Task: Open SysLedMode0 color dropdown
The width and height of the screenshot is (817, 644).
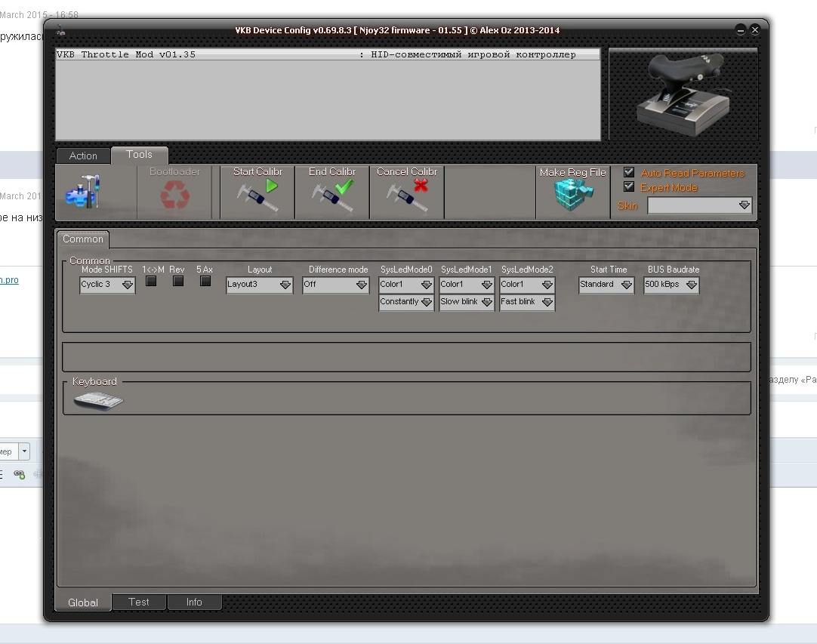Action: tap(406, 285)
